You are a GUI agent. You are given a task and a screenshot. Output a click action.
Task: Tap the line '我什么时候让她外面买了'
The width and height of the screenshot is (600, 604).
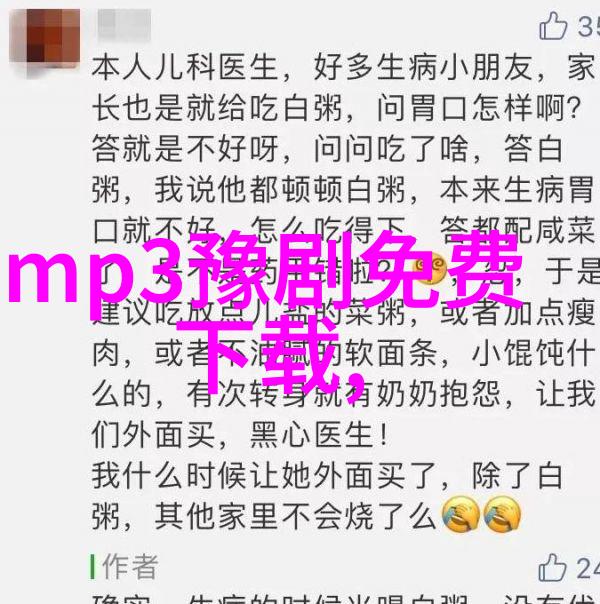pos(265,476)
